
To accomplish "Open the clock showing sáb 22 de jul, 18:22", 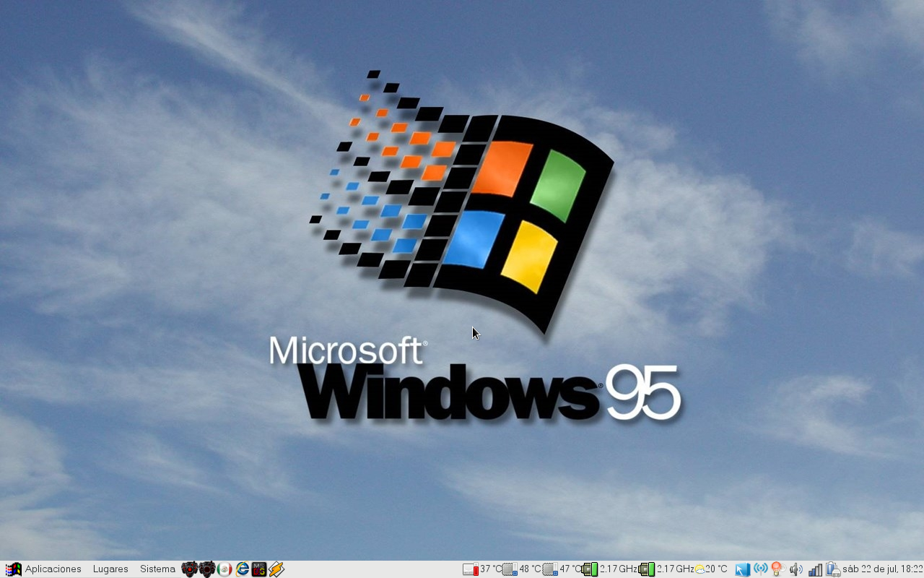I will tap(883, 569).
